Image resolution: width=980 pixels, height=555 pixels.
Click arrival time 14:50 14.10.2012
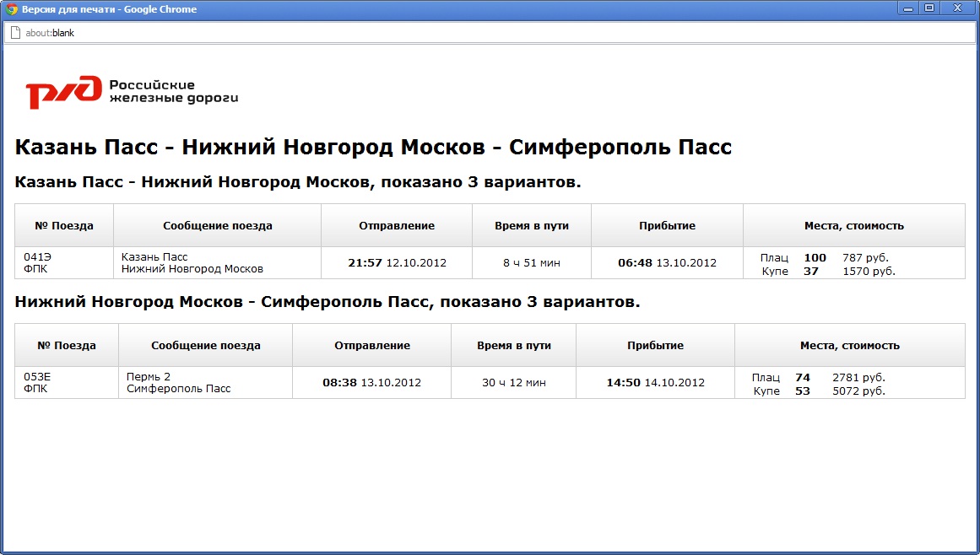(655, 383)
